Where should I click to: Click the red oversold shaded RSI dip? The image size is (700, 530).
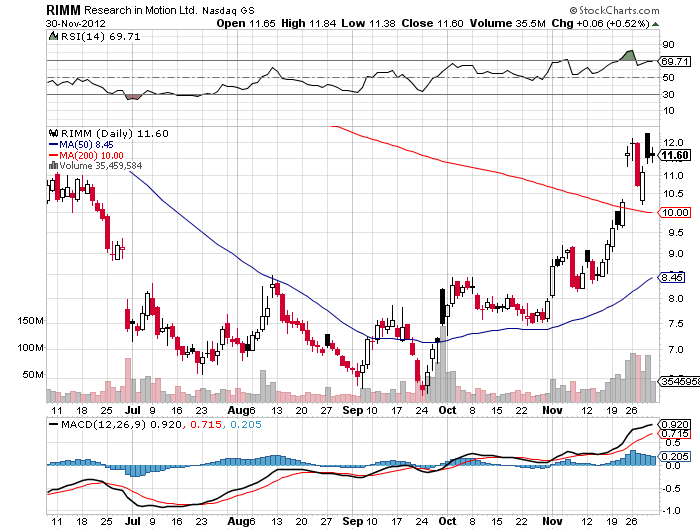click(133, 97)
